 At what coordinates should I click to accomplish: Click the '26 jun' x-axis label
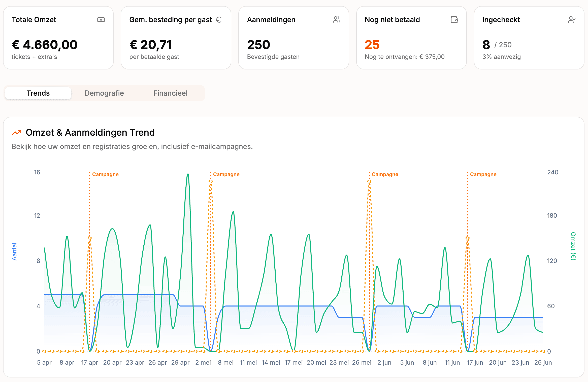click(543, 363)
